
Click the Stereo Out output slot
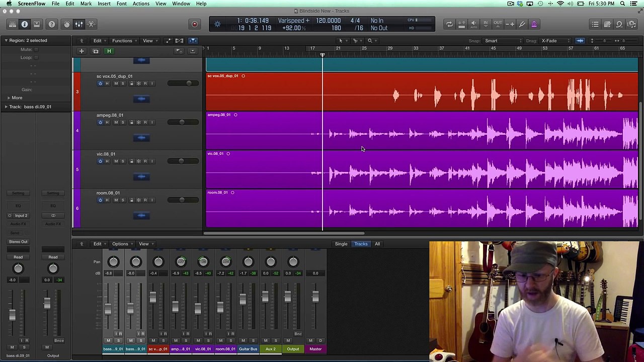click(x=18, y=242)
